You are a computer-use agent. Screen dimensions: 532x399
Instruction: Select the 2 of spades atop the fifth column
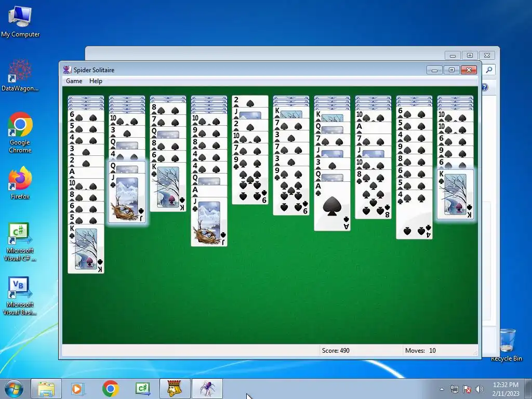(250, 101)
